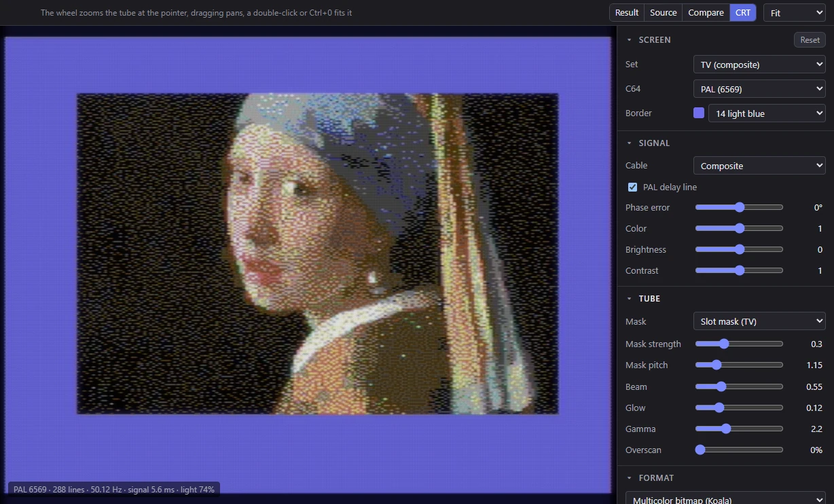
Task: Click the light blue border color swatch
Action: click(699, 113)
